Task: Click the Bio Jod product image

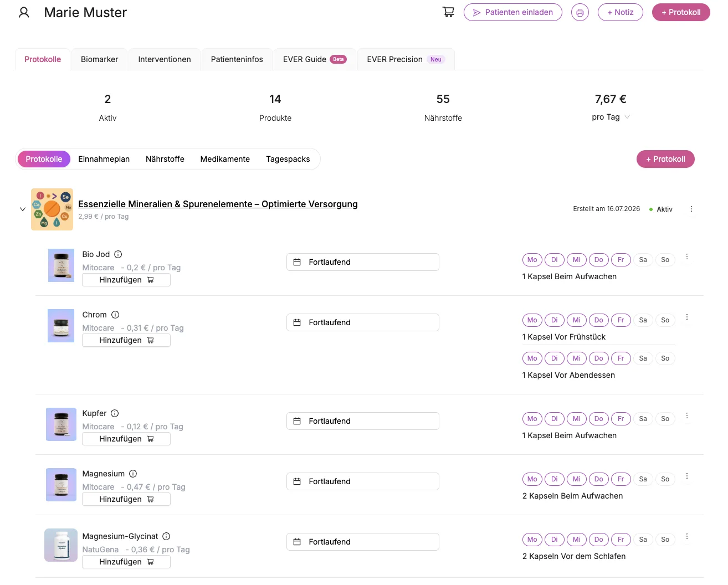Action: click(61, 265)
